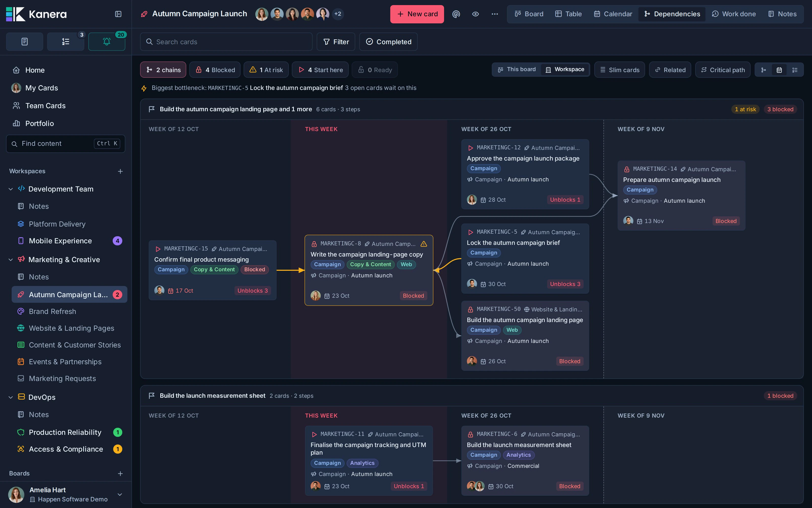Switch scope to Workspace

(x=565, y=69)
